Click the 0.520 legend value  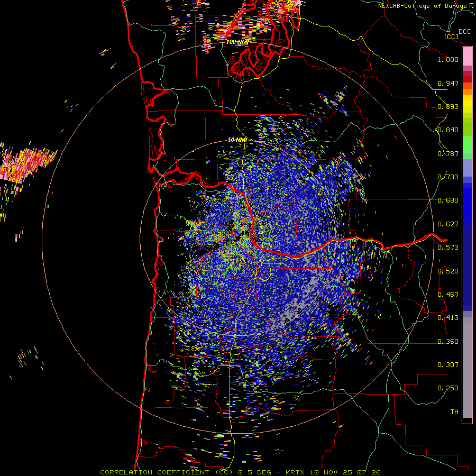click(448, 271)
